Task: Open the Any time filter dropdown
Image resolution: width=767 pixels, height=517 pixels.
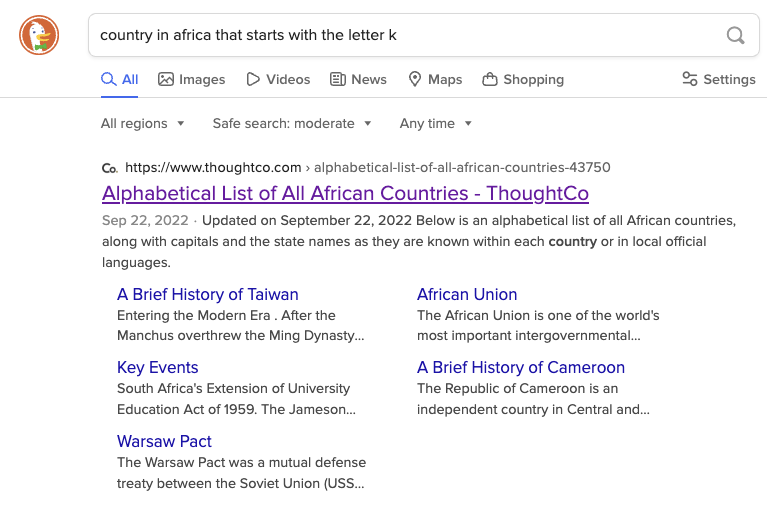Action: [x=436, y=123]
